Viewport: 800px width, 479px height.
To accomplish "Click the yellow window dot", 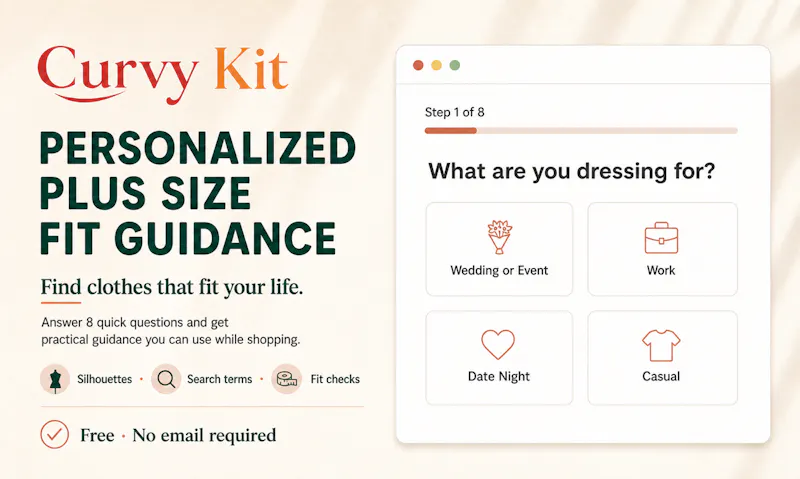I will pos(436,65).
